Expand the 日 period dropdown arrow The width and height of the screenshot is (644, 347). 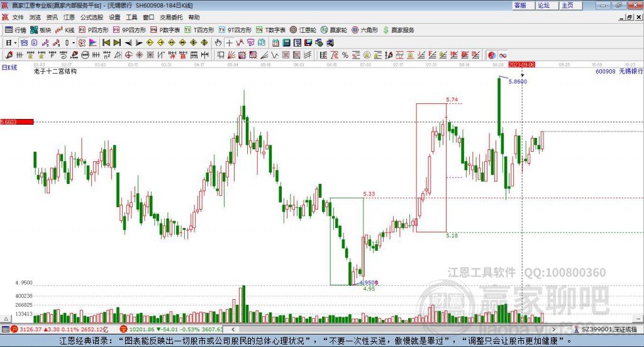(x=16, y=43)
